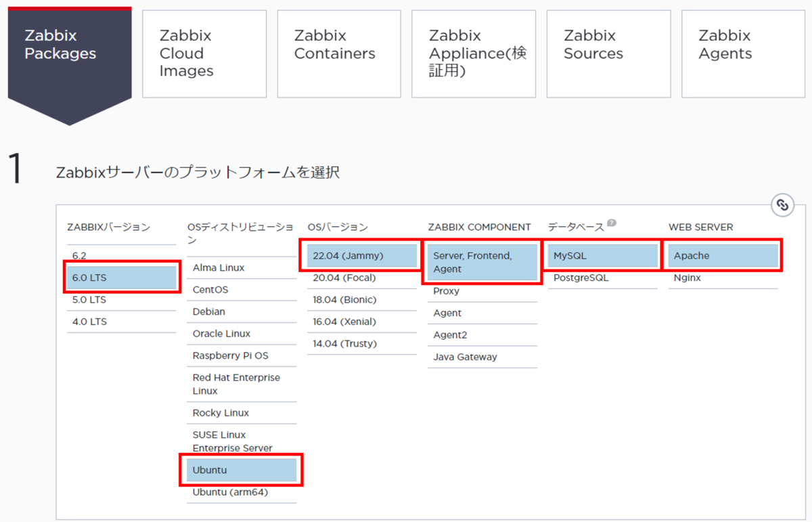Pick OS version 22.04 (Jammy)
This screenshot has height=522, width=812.
pyautogui.click(x=362, y=256)
